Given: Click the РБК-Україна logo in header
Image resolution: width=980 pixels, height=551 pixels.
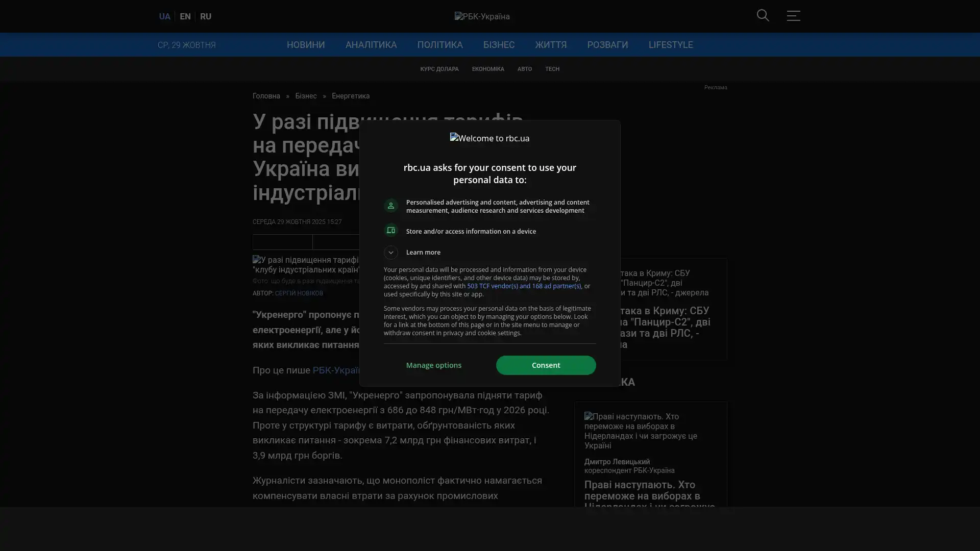Looking at the screenshot, I should (x=482, y=17).
